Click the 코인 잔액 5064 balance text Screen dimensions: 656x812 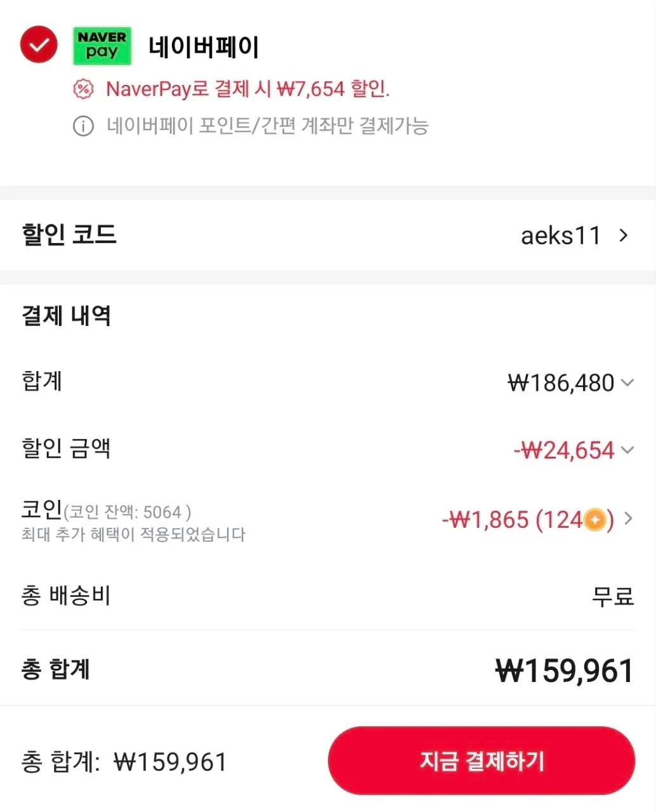click(x=127, y=513)
